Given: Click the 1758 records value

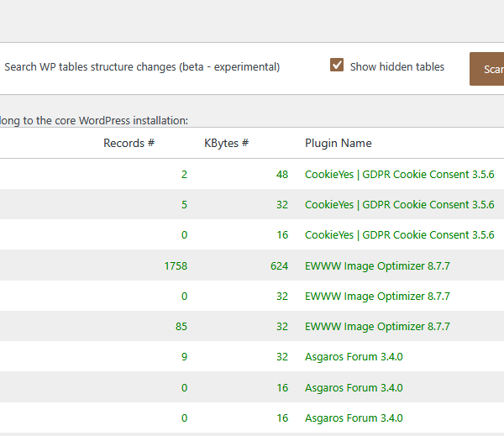Looking at the screenshot, I should (x=176, y=266).
